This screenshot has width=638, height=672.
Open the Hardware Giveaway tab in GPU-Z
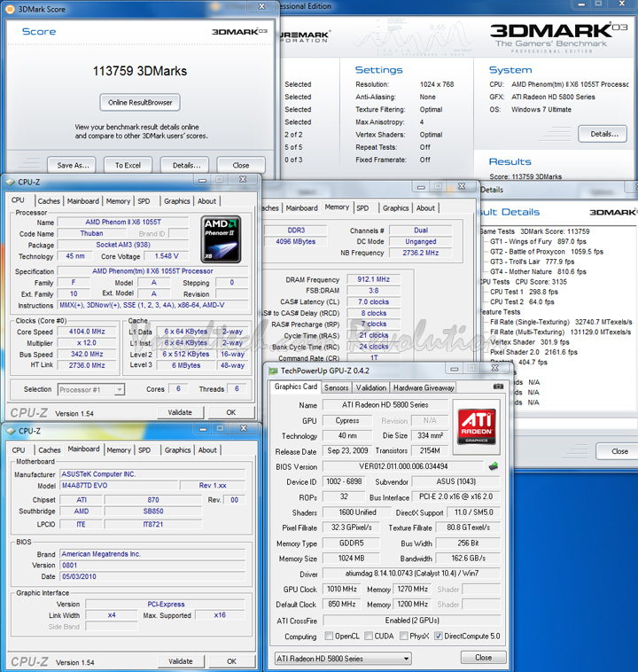tap(424, 387)
